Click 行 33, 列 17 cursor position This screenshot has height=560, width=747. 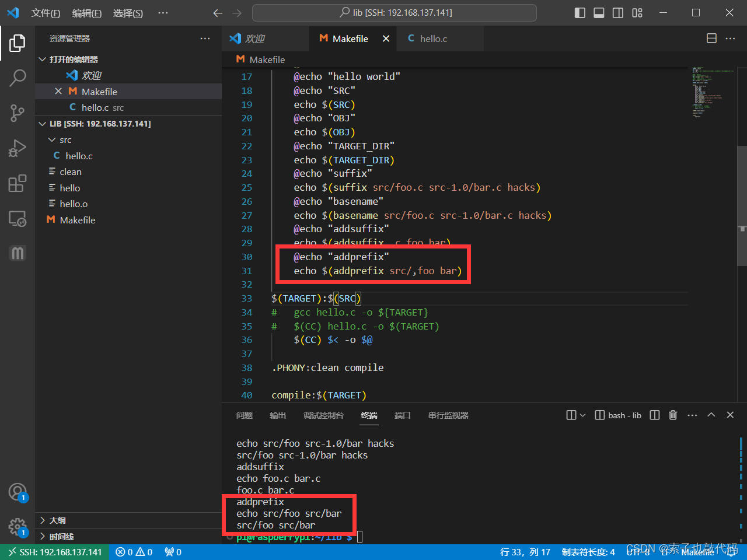click(x=525, y=552)
